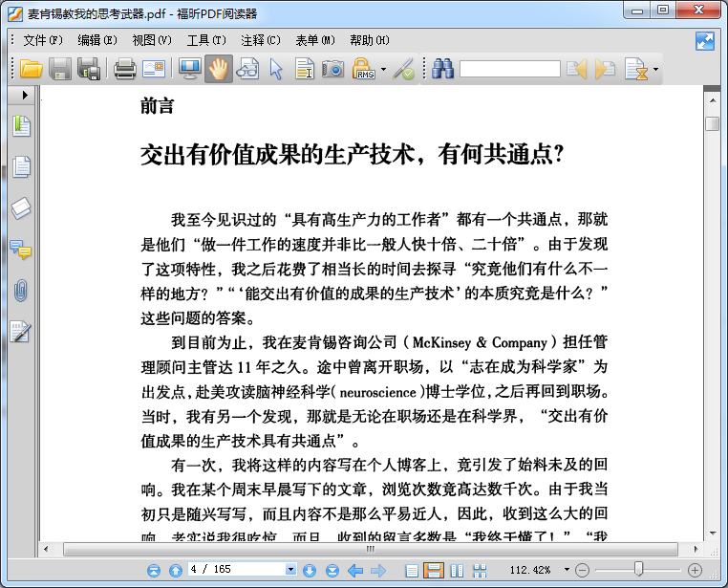Click the blue expand arrows icon
The image size is (728, 588).
coord(705,41)
